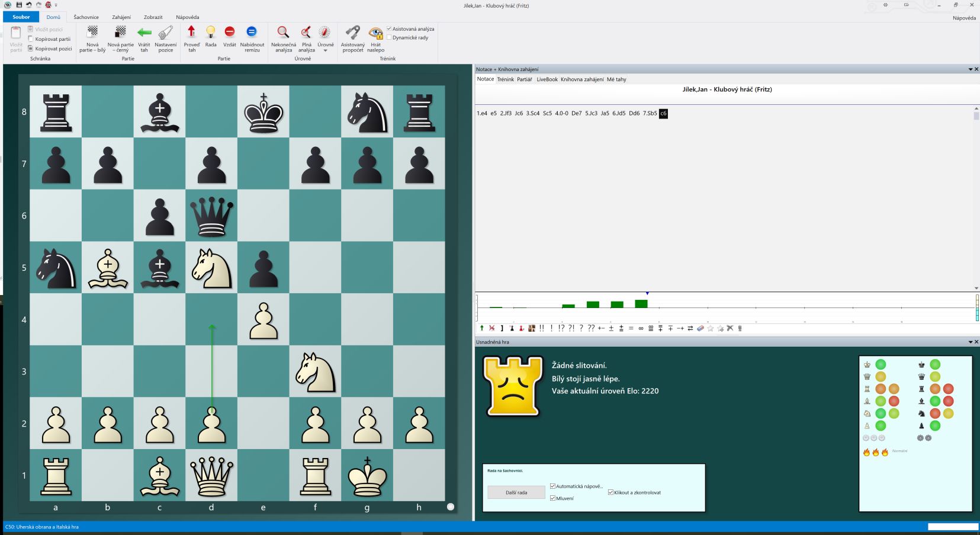Image resolution: width=980 pixels, height=535 pixels.
Task: Switch to the Zobrazit ribbon tab
Action: coord(153,17)
